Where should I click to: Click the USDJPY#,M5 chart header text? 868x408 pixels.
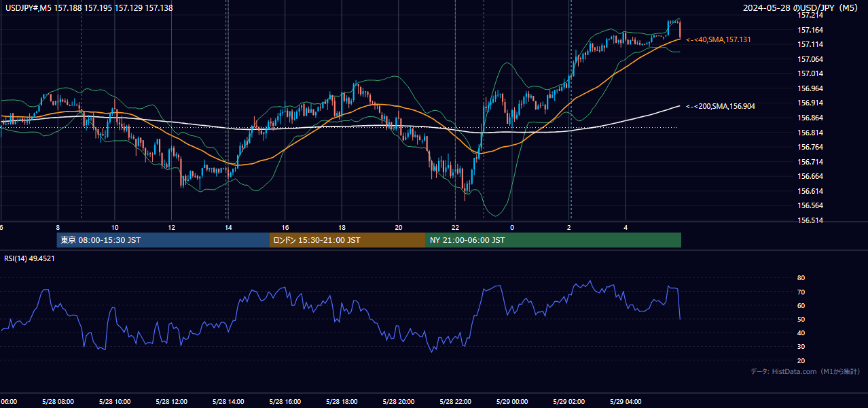tap(88, 8)
